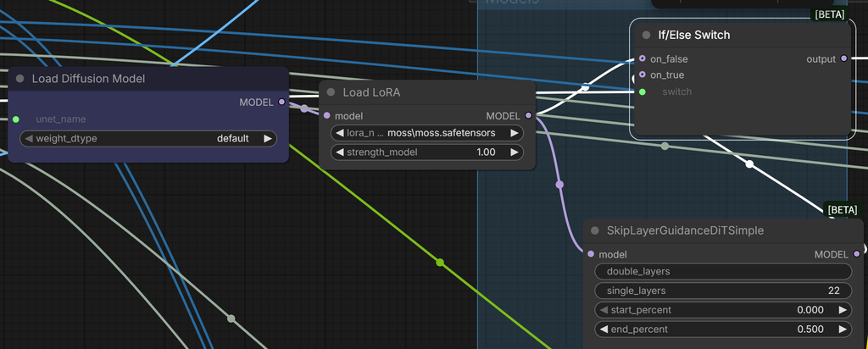
Task: Click the on_false input socket on If/Else Switch
Action: (643, 58)
